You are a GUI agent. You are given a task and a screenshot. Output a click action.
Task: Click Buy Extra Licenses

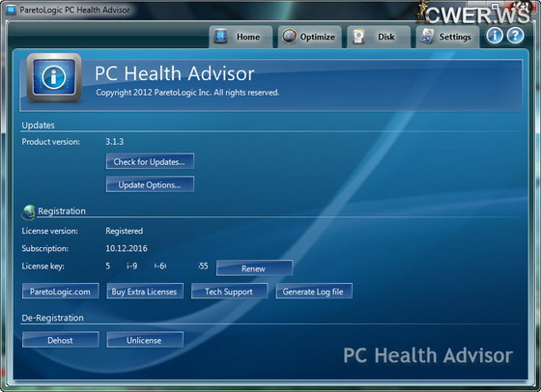[145, 292]
